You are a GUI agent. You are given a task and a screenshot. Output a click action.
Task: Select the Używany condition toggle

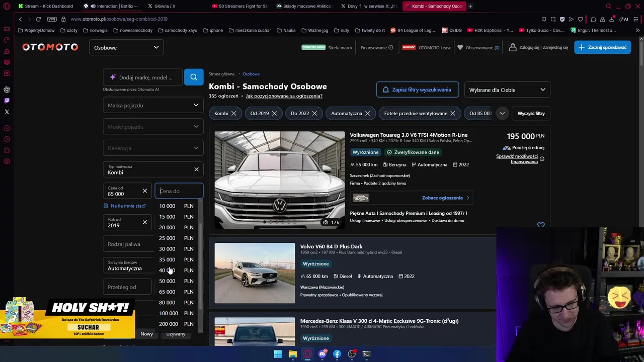176,334
